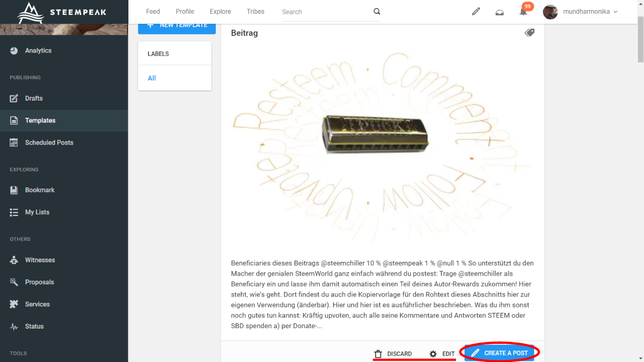The height and width of the screenshot is (362, 644).
Task: Click the My Lists icon
Action: [14, 212]
